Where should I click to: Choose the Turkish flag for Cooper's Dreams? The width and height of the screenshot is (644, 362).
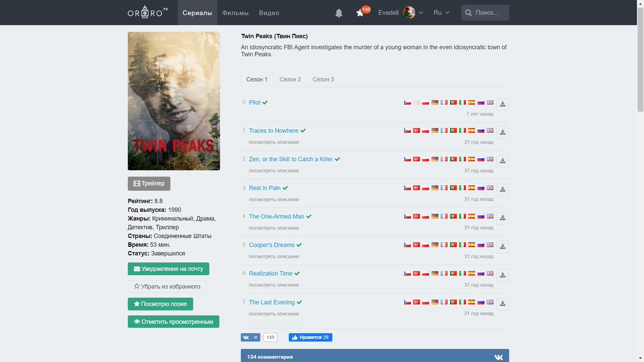pos(416,245)
